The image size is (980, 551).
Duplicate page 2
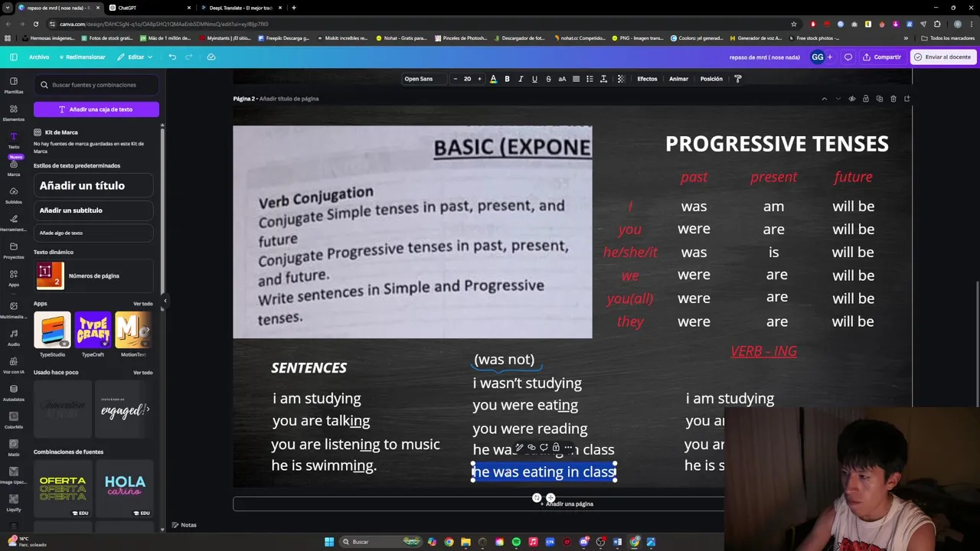pos(880,99)
